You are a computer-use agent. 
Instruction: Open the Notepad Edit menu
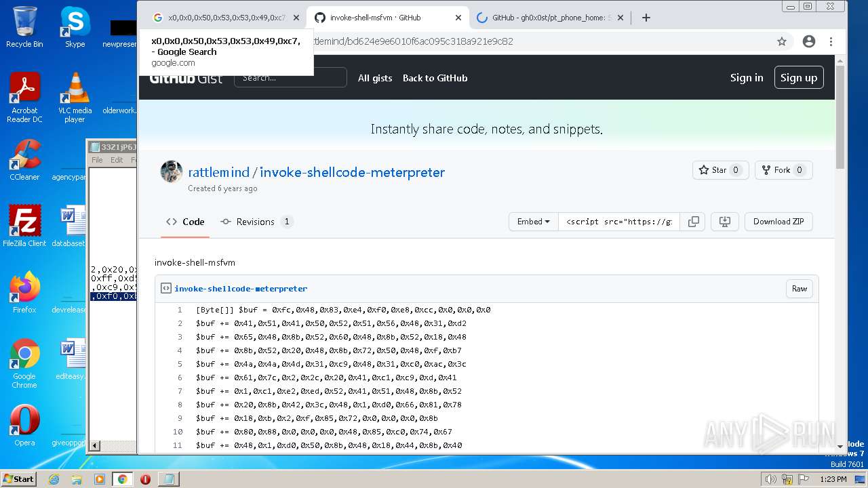(117, 160)
